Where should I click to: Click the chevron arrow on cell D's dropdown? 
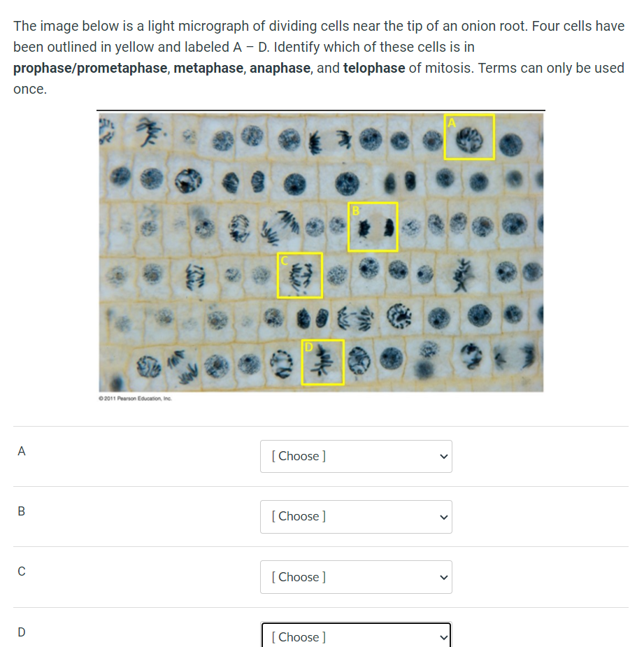[x=442, y=637]
